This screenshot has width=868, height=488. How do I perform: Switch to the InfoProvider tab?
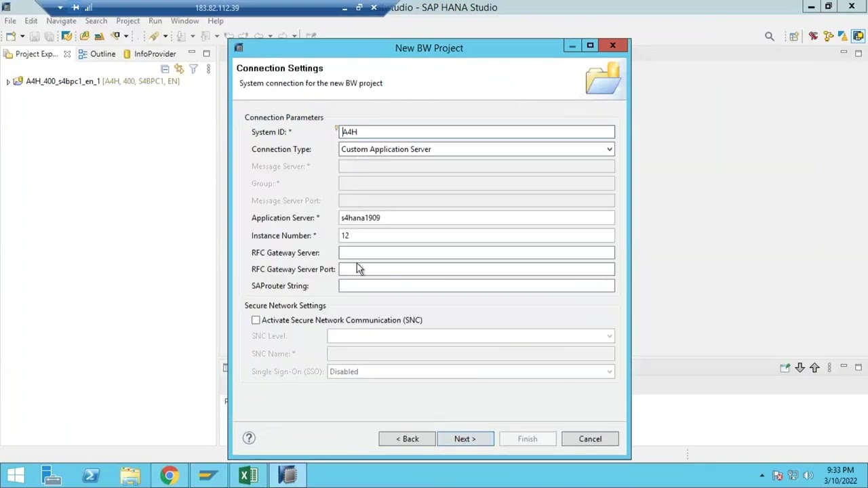click(x=149, y=54)
